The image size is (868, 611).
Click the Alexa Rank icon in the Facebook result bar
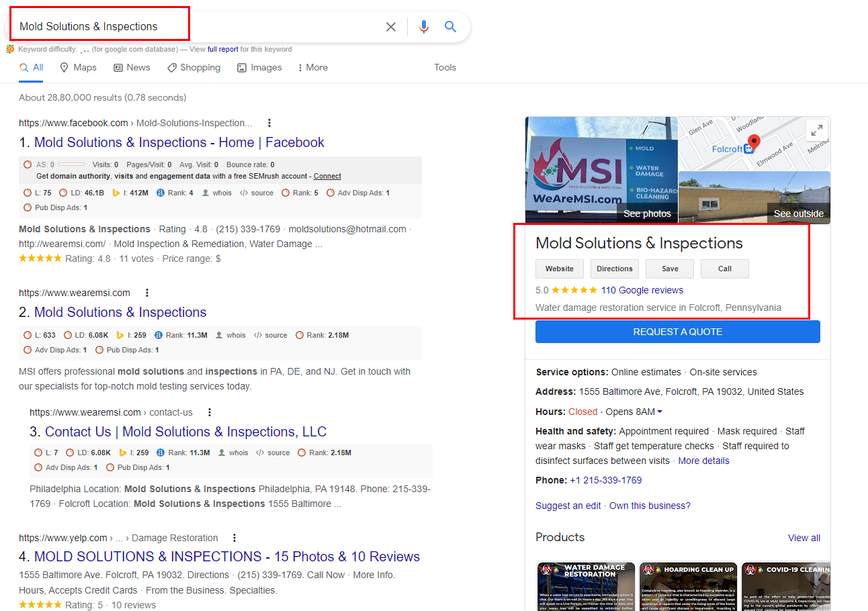pos(161,193)
